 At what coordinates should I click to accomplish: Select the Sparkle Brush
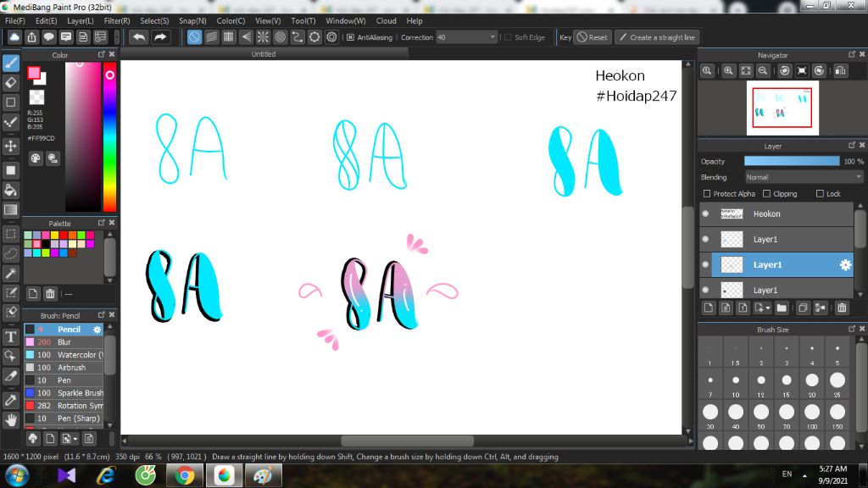[x=64, y=393]
